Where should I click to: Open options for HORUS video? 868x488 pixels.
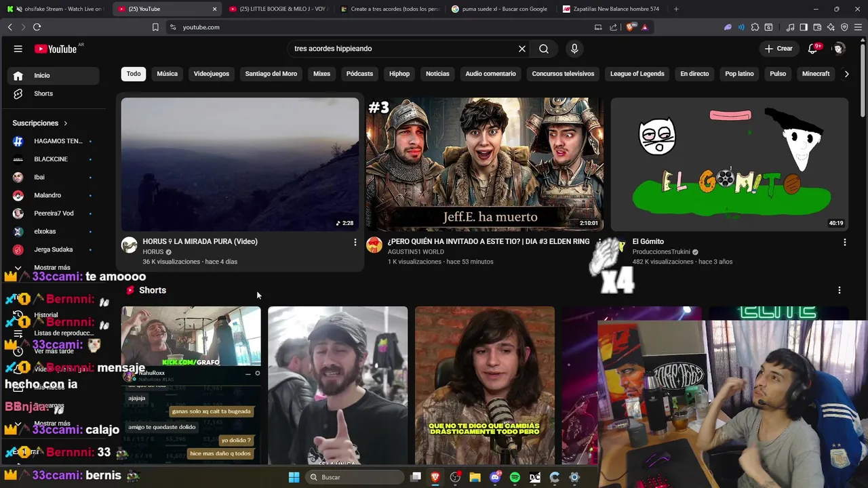click(355, 242)
